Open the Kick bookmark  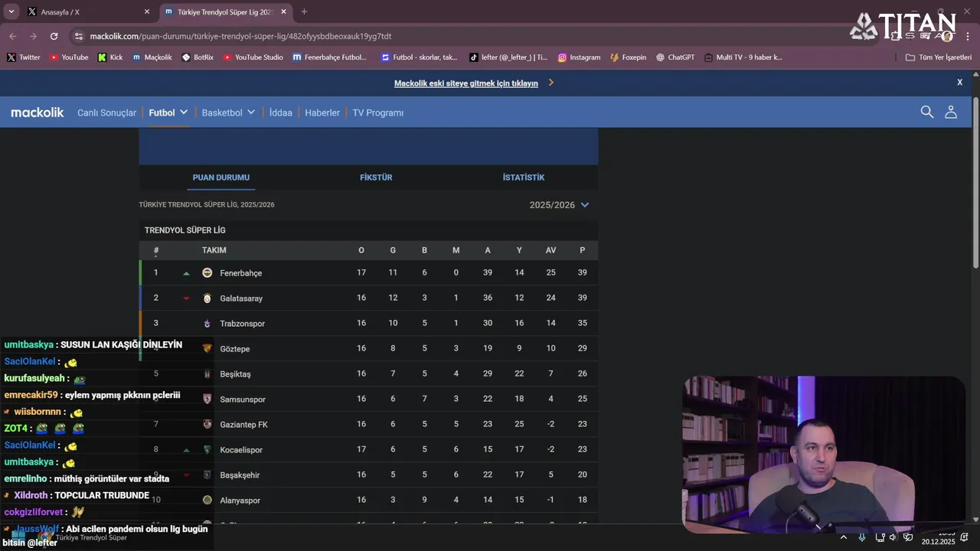pos(110,57)
